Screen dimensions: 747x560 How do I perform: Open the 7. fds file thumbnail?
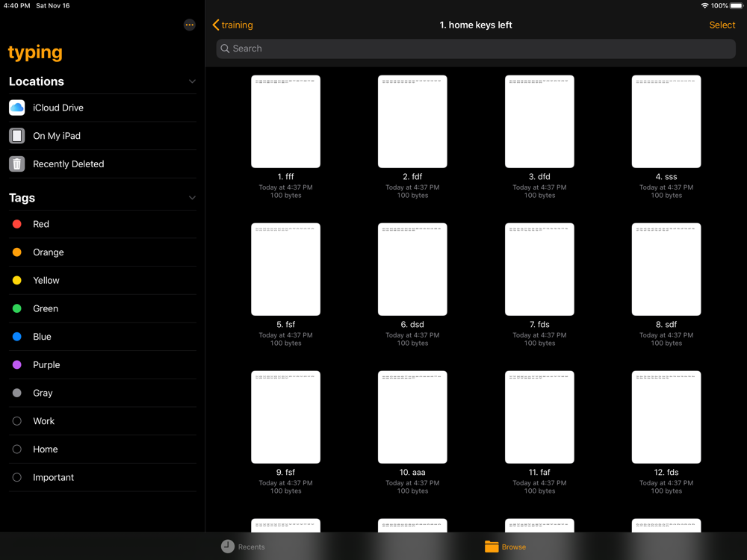539,269
